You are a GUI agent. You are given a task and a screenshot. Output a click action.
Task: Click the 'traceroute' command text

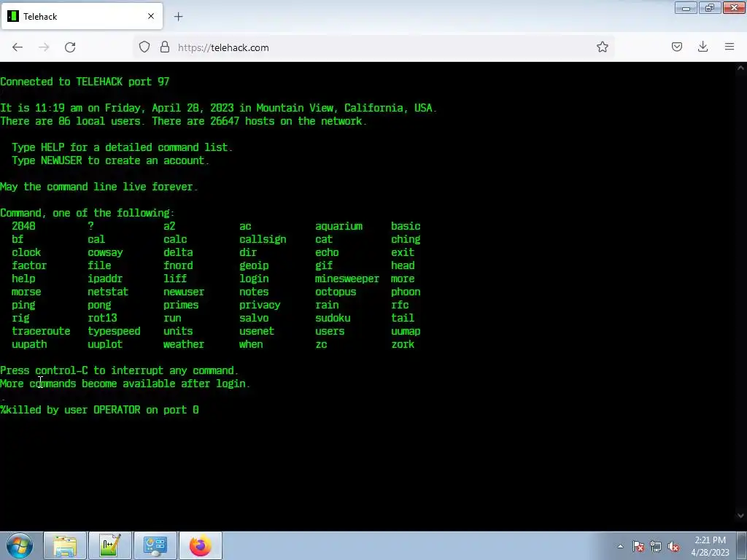tap(41, 332)
